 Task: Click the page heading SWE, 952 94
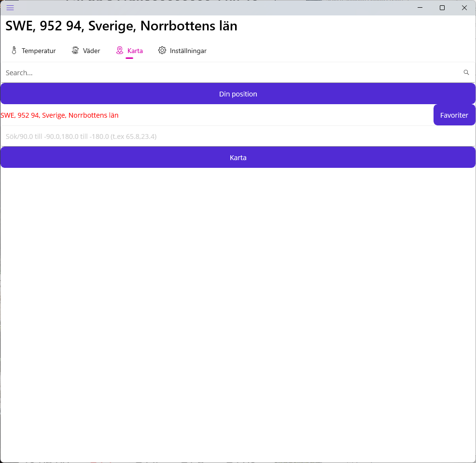[121, 26]
